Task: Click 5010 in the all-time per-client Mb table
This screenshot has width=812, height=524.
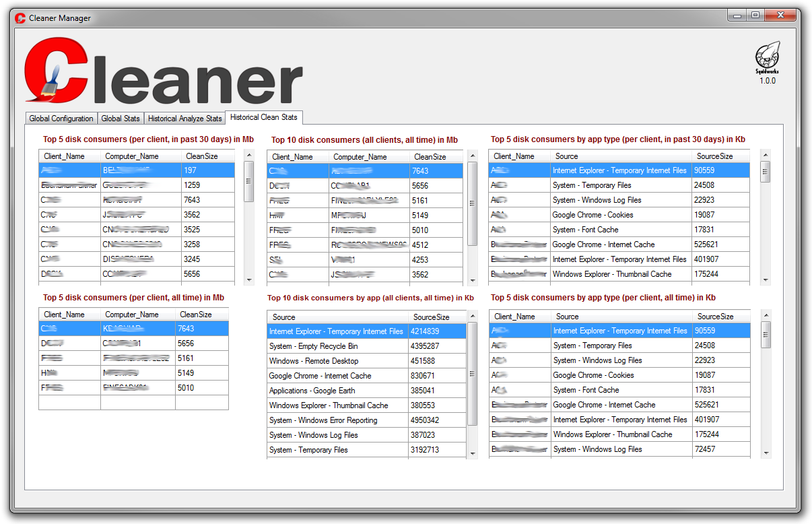Action: pyautogui.click(x=202, y=388)
